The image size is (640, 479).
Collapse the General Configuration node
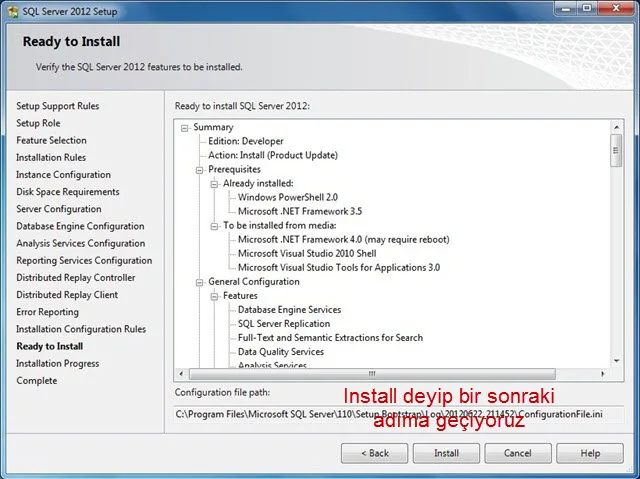[200, 282]
